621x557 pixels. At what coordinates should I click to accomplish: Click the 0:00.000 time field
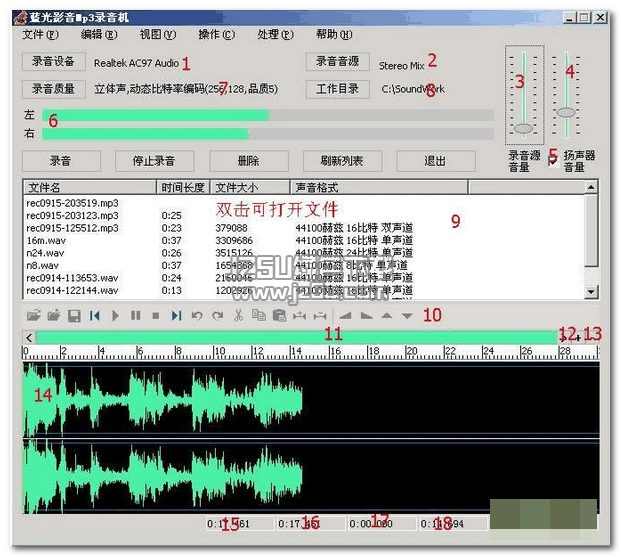[382, 524]
